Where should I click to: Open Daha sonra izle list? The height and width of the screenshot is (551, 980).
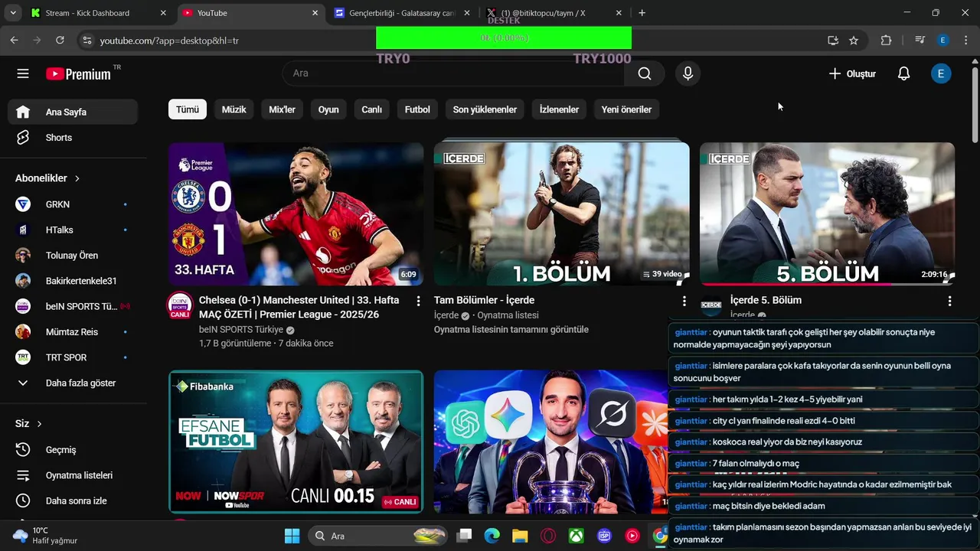[73, 500]
